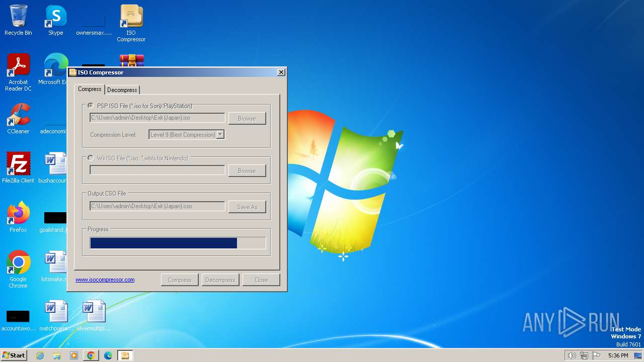Image resolution: width=644 pixels, height=362 pixels.
Task: Click Browse for the PSP ISO file
Action: (x=247, y=119)
